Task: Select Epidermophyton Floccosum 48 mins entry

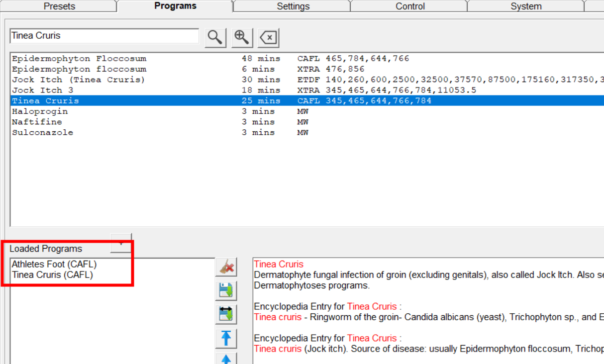Action: (x=79, y=58)
